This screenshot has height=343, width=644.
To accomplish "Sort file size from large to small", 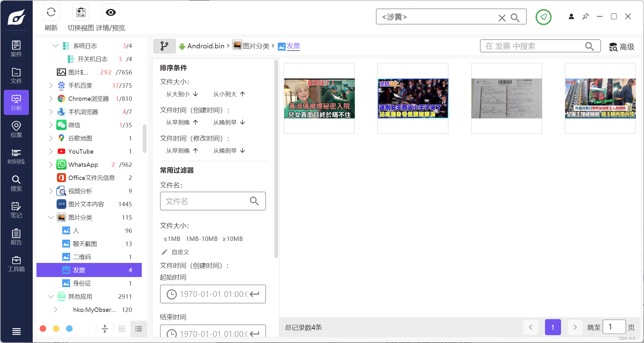I will click(x=182, y=94).
